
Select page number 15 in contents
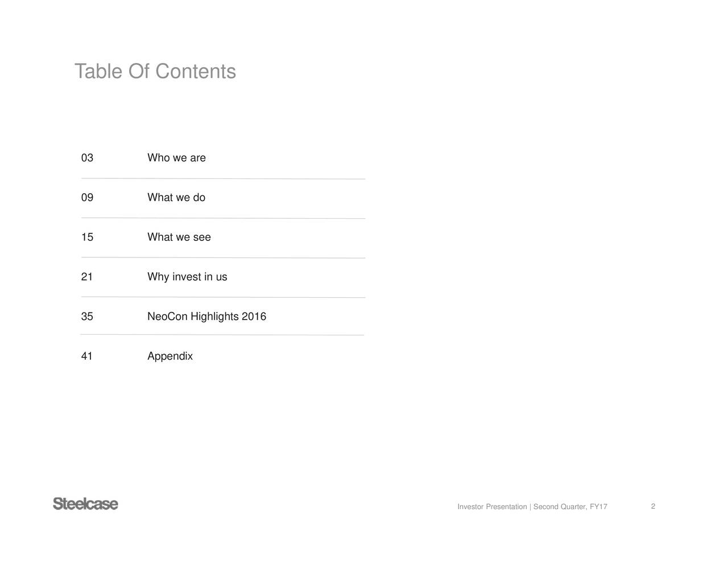pyautogui.click(x=87, y=238)
